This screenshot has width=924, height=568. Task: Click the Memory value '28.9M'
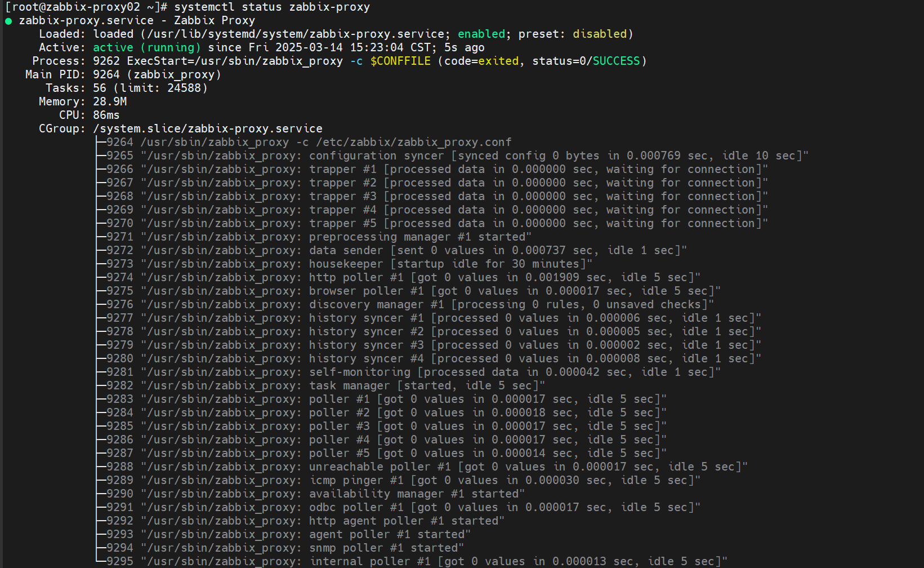pos(110,101)
